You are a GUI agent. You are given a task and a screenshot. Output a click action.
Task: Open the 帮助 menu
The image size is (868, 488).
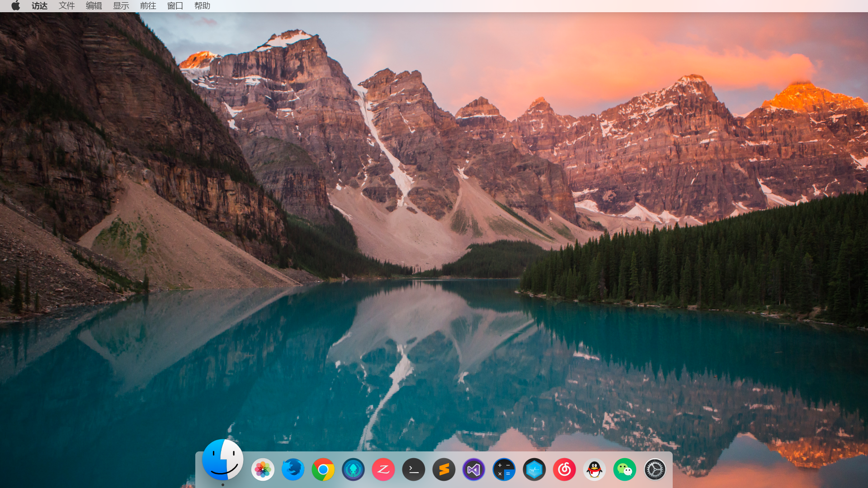click(202, 6)
